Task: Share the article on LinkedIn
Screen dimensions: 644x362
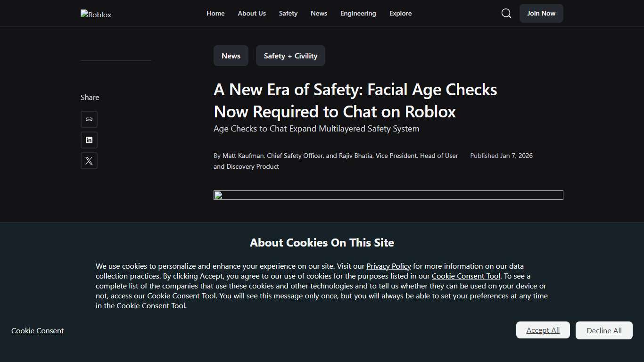Action: coord(89,140)
